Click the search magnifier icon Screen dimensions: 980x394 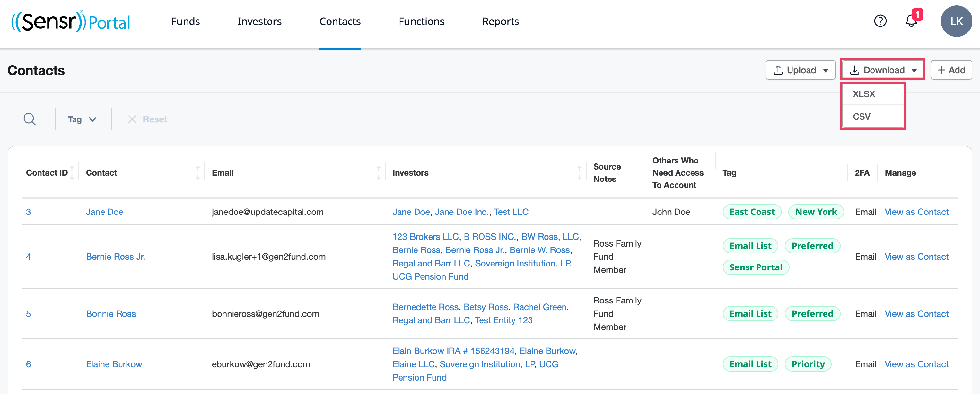tap(30, 119)
